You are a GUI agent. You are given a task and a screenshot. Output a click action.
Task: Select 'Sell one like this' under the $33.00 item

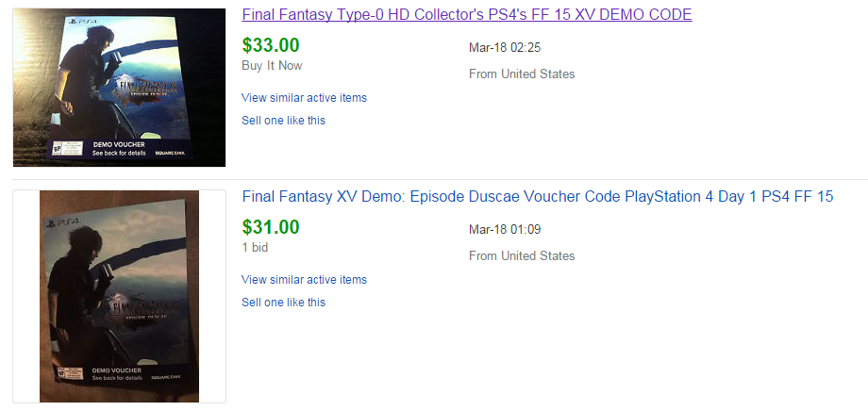283,121
